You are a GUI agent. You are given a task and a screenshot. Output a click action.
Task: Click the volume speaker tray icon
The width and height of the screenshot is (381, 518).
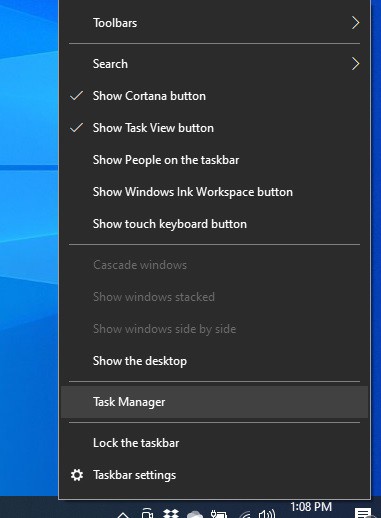click(x=267, y=514)
